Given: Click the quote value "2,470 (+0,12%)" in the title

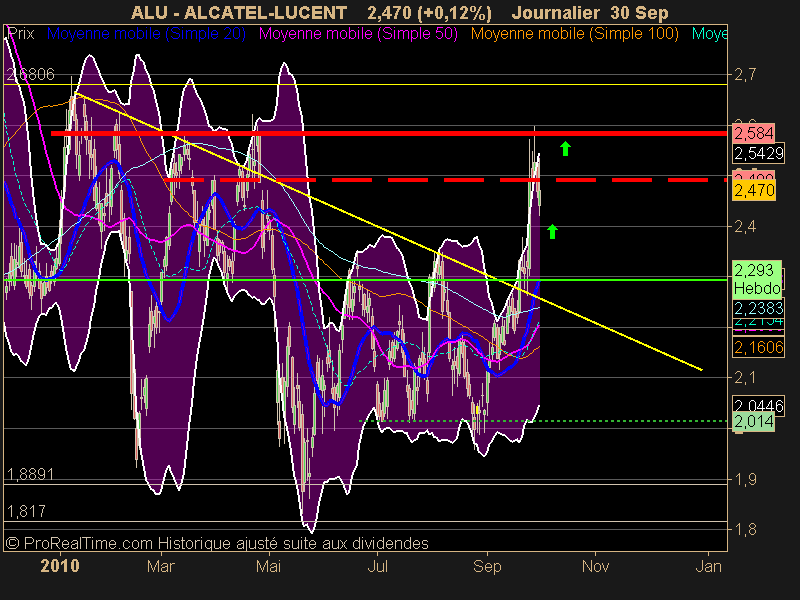Looking at the screenshot, I should tap(429, 13).
